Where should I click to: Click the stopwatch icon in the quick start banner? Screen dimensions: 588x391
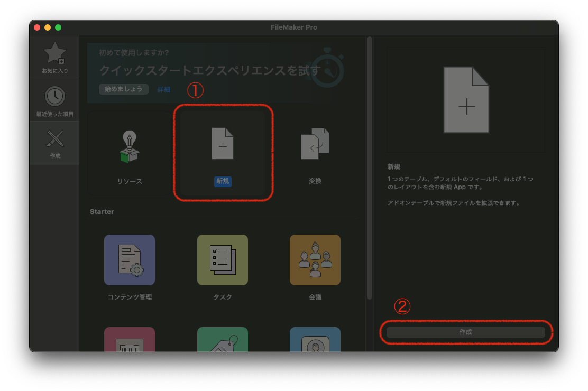pyautogui.click(x=327, y=68)
